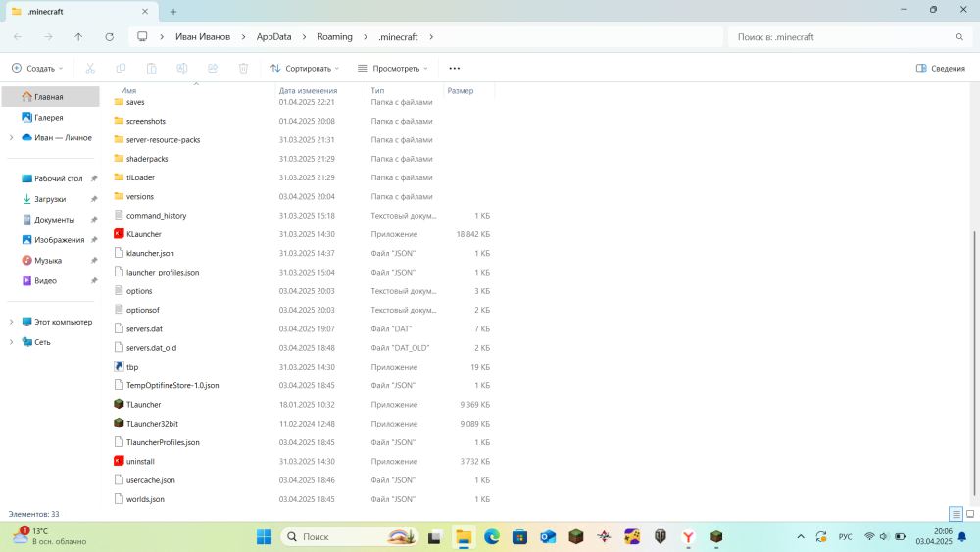Screen dimensions: 980x552
Task: Sort by Дата изменения column header
Action: pyautogui.click(x=308, y=90)
